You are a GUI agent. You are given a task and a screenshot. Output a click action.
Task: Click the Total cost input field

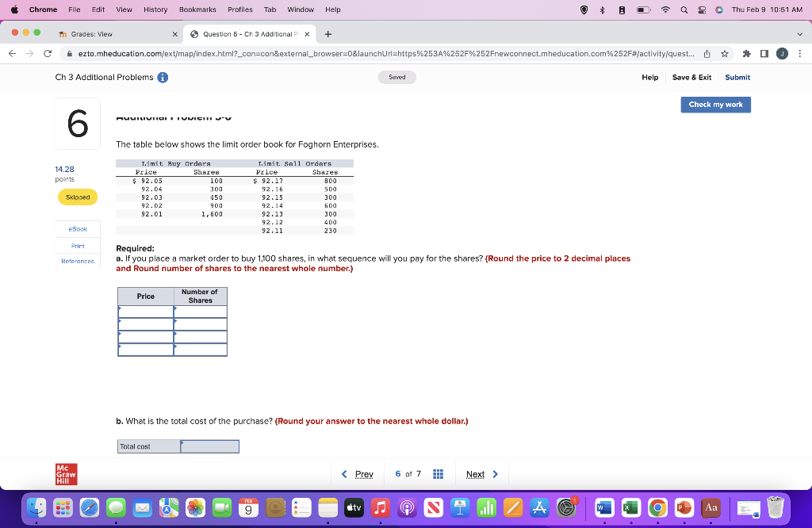(208, 446)
